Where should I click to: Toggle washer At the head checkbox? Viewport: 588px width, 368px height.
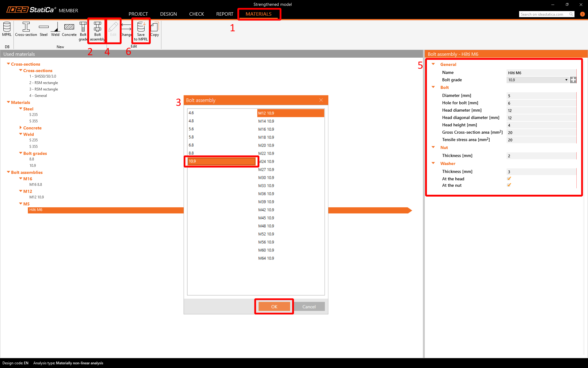(509, 178)
